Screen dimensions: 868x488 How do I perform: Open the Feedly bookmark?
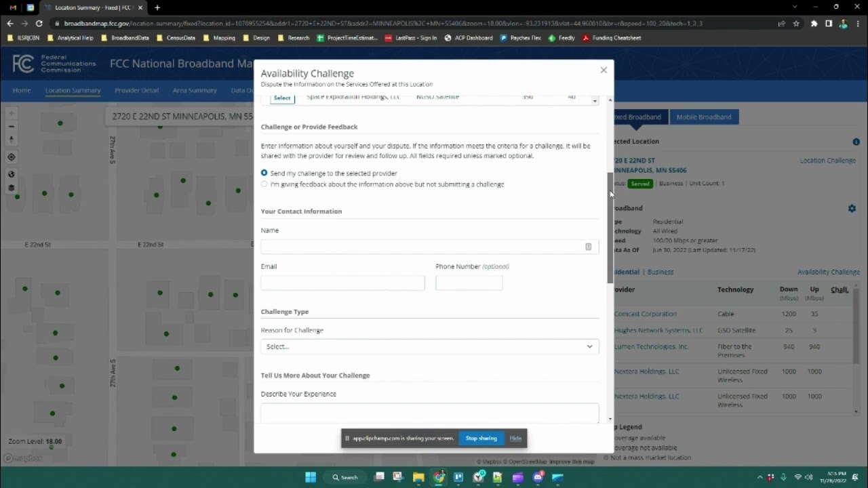(562, 38)
